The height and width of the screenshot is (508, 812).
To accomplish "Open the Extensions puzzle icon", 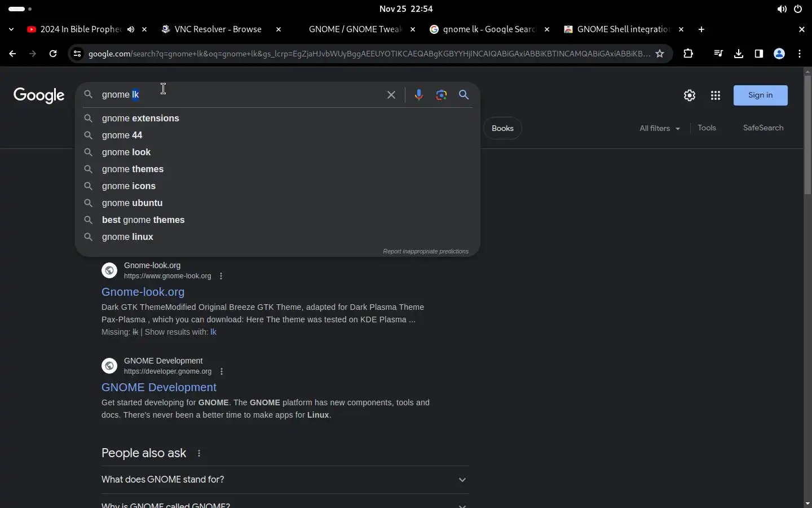I will pyautogui.click(x=689, y=54).
